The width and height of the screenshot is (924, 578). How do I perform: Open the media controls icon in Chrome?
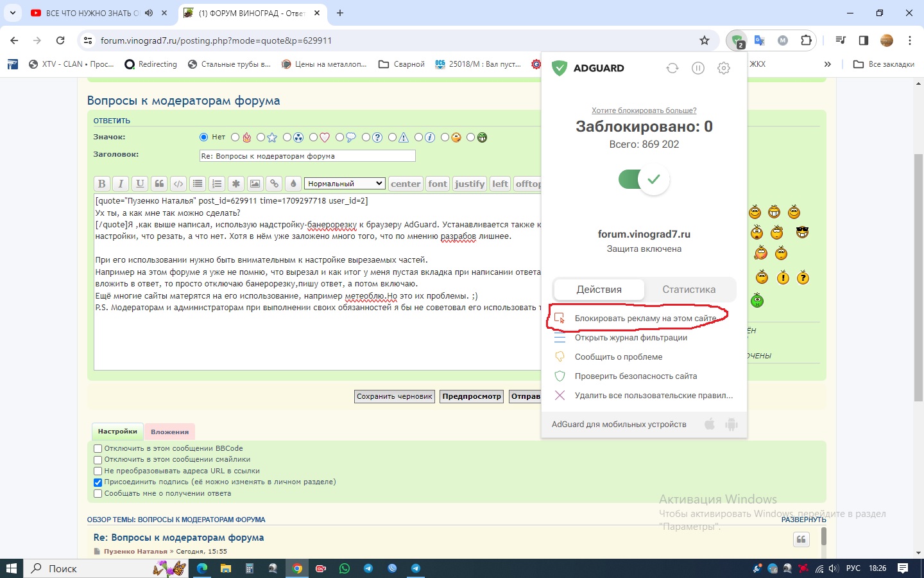[841, 40]
